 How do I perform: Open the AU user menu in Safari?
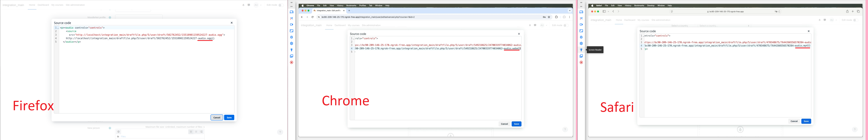833,20
